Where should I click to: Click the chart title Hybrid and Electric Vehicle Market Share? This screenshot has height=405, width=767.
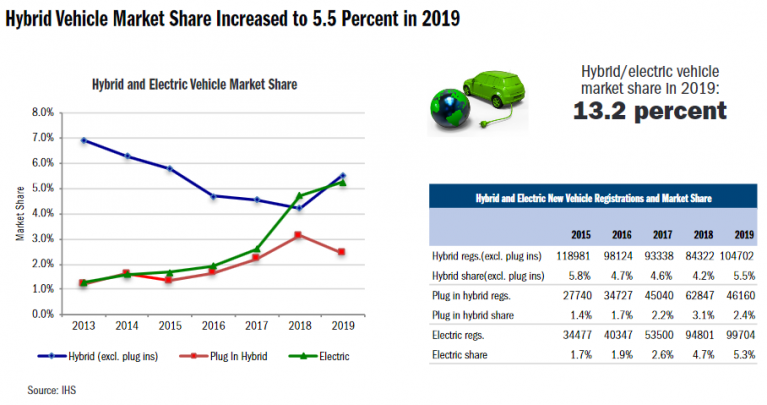pos(195,85)
